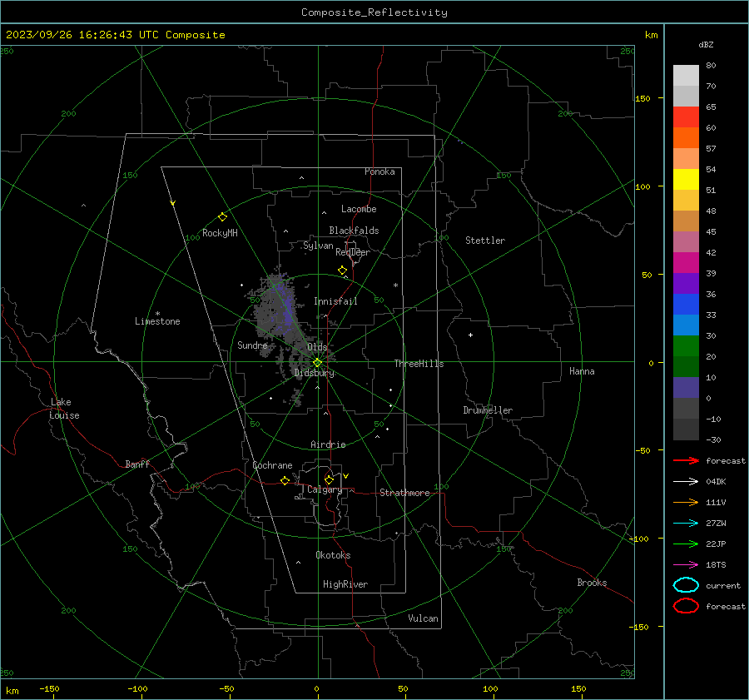Click the Okotoks map label
This screenshot has width=749, height=700.
coord(333,555)
